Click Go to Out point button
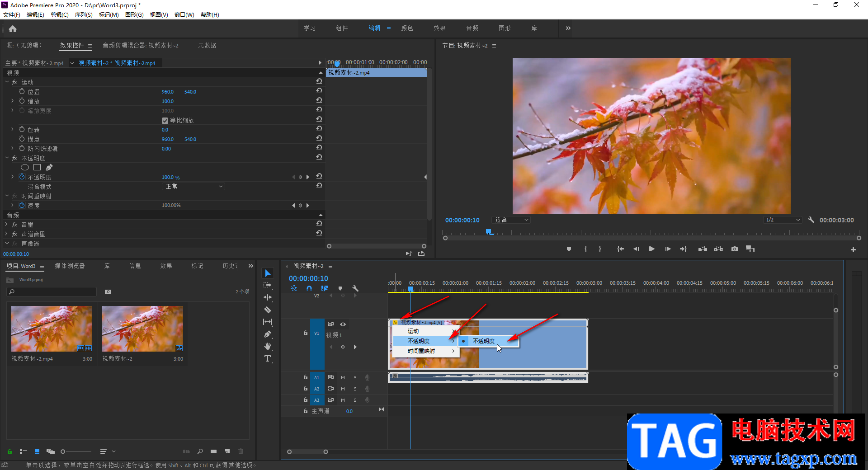This screenshot has height=470, width=868. point(683,249)
